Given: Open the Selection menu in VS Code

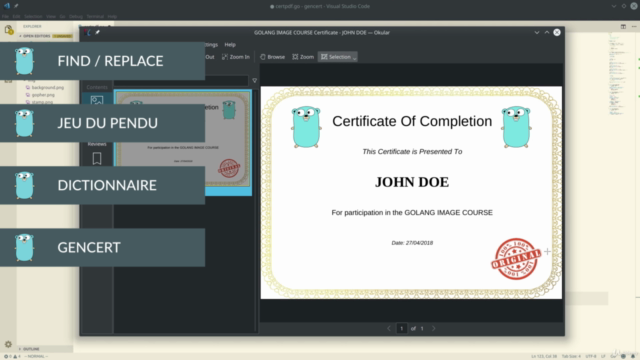Looking at the screenshot, I should coord(33,16).
